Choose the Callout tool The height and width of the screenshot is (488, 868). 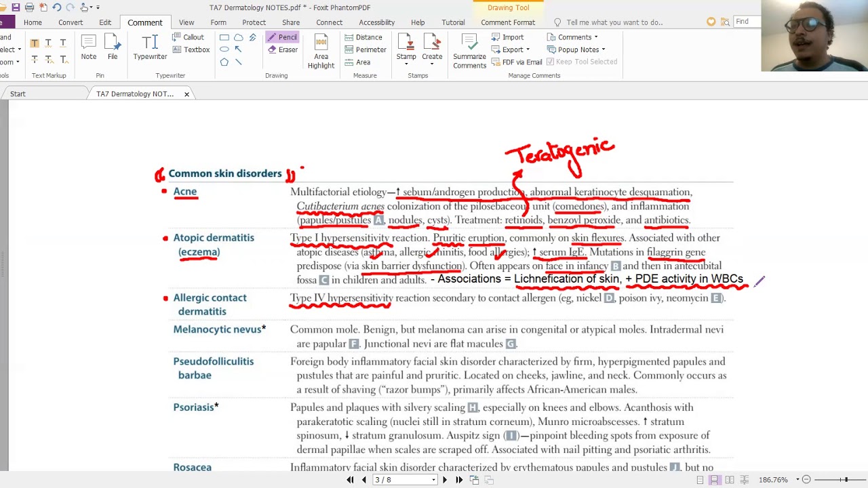188,37
